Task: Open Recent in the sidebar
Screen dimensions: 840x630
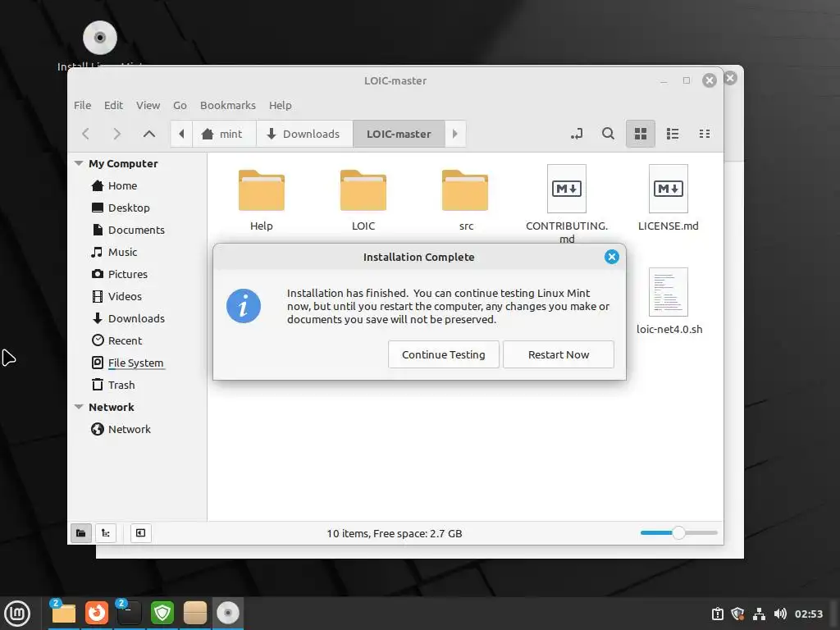Action: tap(125, 340)
